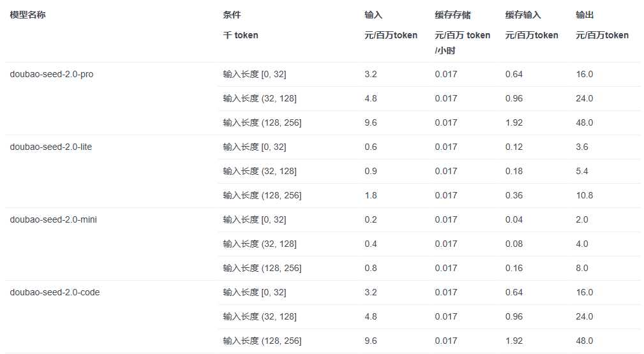Click the doubao-seed-2.0-code model name
The width and height of the screenshot is (644, 354).
coord(55,292)
